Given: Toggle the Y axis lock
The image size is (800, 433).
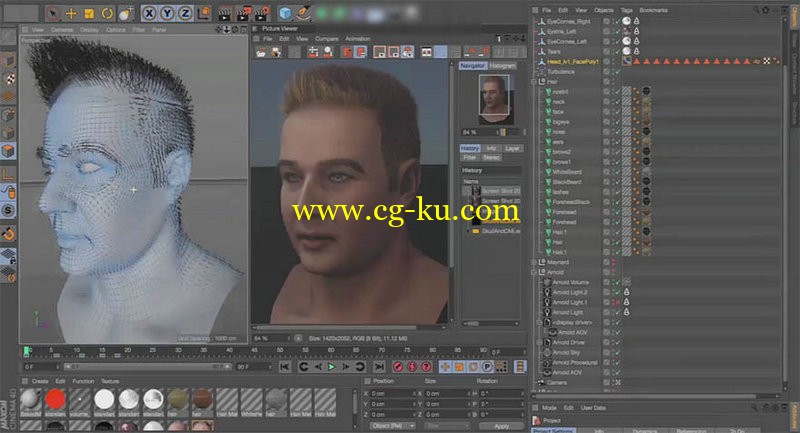Looking at the screenshot, I should (167, 14).
